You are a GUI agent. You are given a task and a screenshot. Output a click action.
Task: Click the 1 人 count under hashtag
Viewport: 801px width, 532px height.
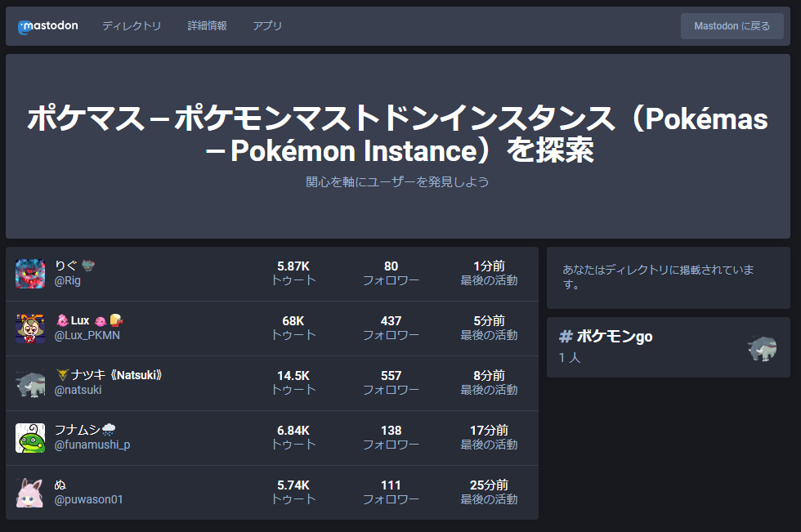coord(570,357)
